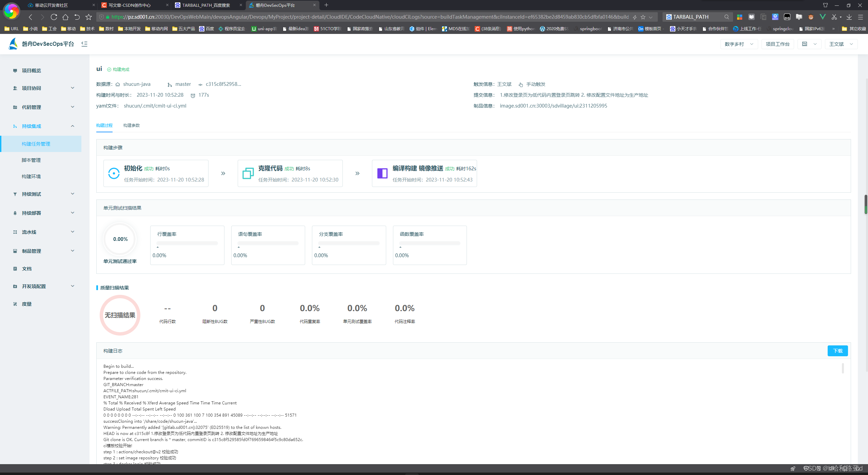Switch to the 写文章-CSDN创作中心 browser tab
This screenshot has height=475, width=868.
tap(135, 5)
